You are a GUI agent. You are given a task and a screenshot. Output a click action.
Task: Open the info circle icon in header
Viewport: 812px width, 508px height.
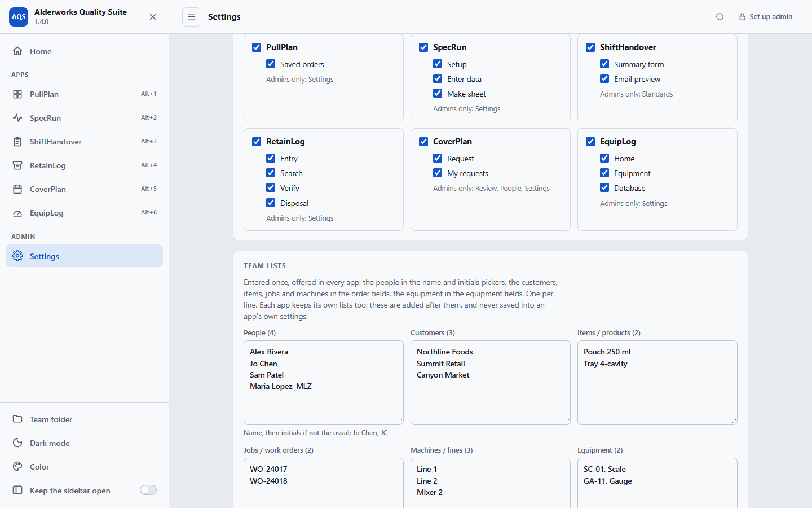click(720, 17)
